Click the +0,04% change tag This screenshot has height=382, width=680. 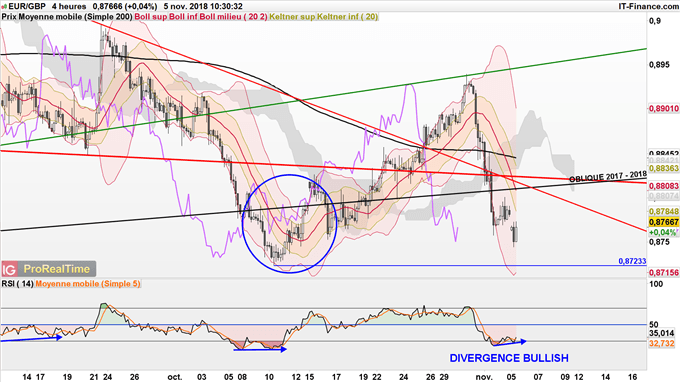[663, 232]
